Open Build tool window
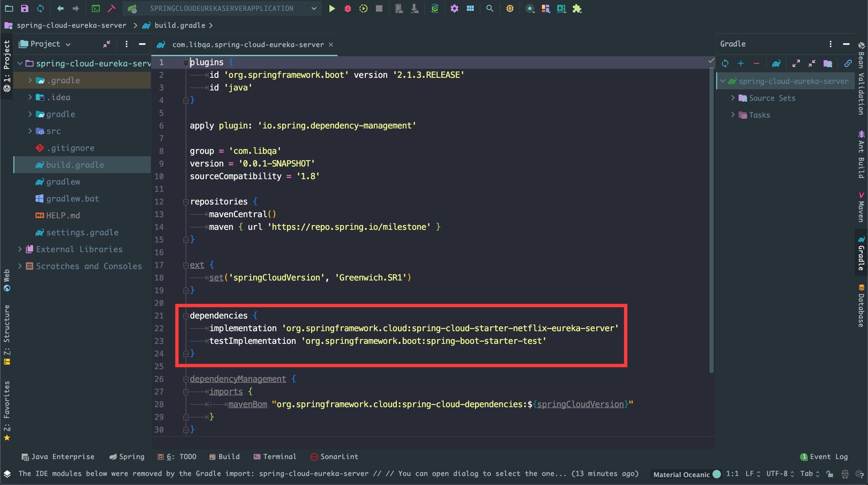The image size is (868, 485). tap(225, 457)
